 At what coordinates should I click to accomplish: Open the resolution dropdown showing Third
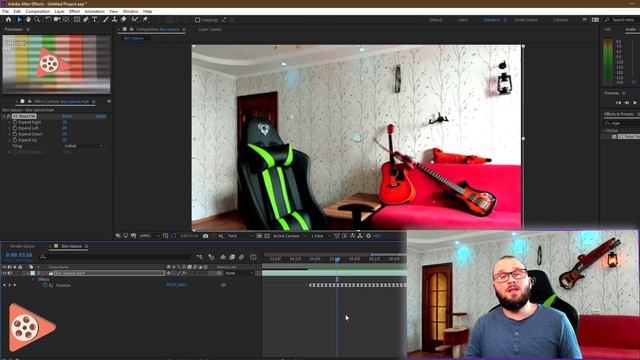pyautogui.click(x=240, y=236)
